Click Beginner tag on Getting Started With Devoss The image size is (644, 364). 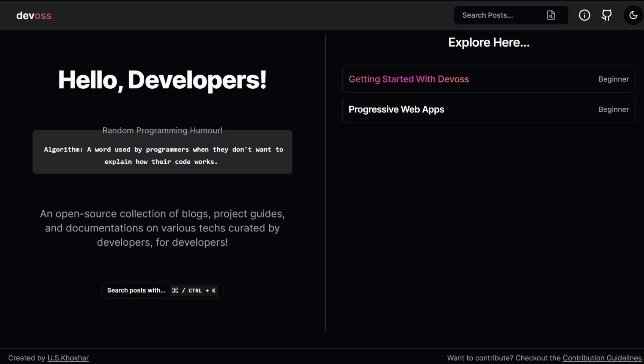tap(614, 79)
